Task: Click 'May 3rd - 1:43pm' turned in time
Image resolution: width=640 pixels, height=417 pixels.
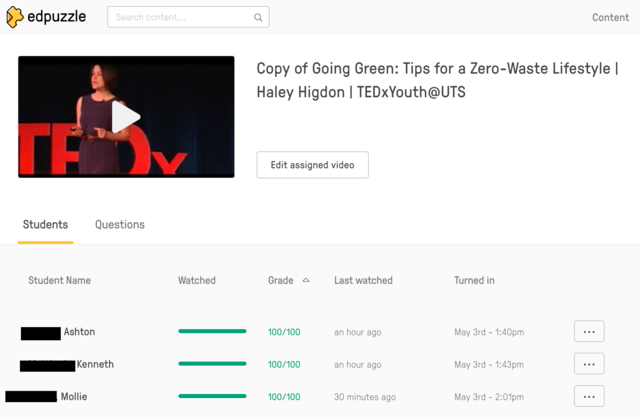Action: point(489,364)
